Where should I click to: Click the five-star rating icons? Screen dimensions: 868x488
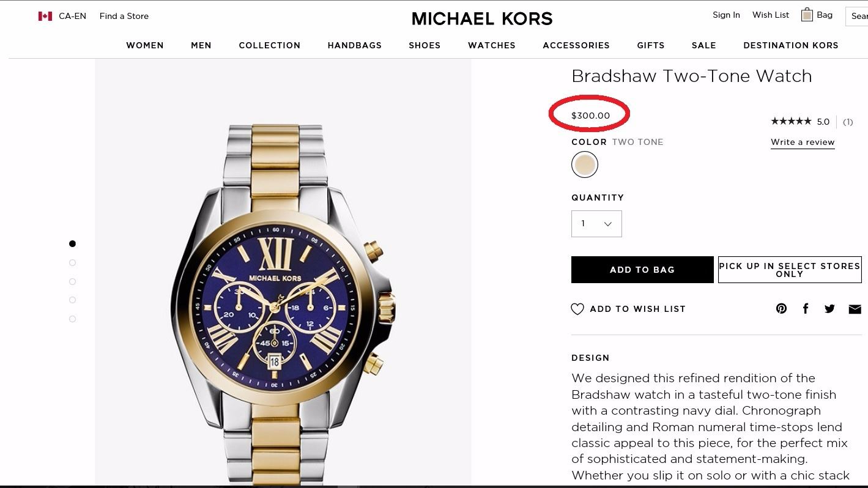click(791, 121)
